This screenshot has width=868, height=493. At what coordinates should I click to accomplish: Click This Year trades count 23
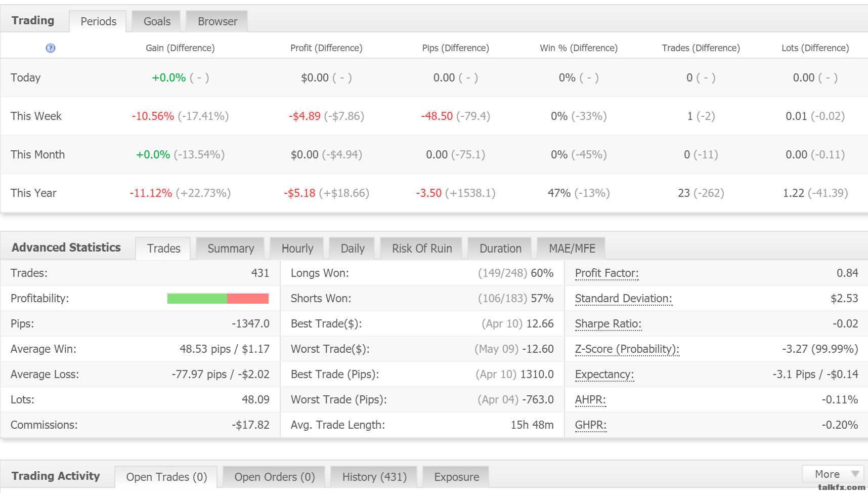coord(684,193)
